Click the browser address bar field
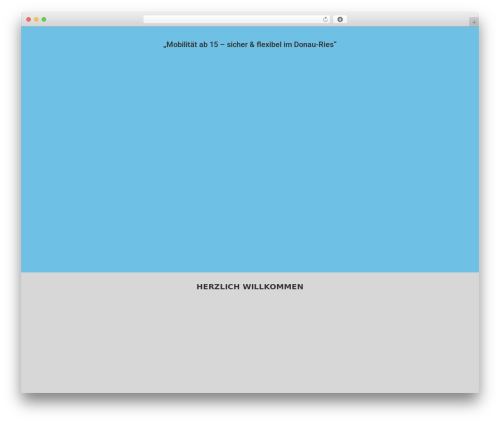This screenshot has height=423, width=500. [237, 20]
